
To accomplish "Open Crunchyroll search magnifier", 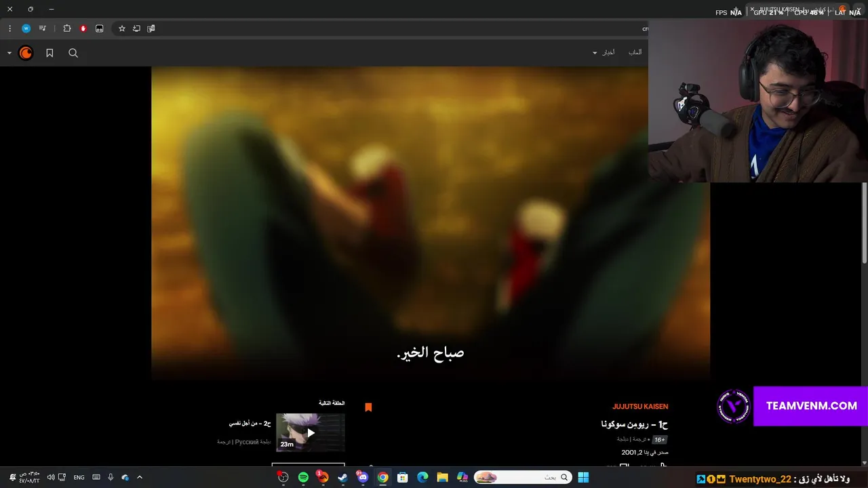I will pyautogui.click(x=73, y=53).
